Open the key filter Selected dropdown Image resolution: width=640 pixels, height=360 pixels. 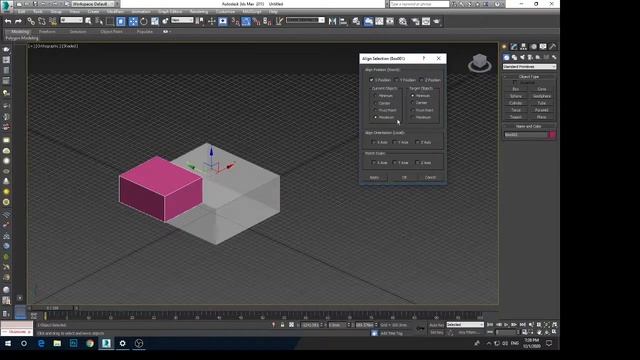465,325
